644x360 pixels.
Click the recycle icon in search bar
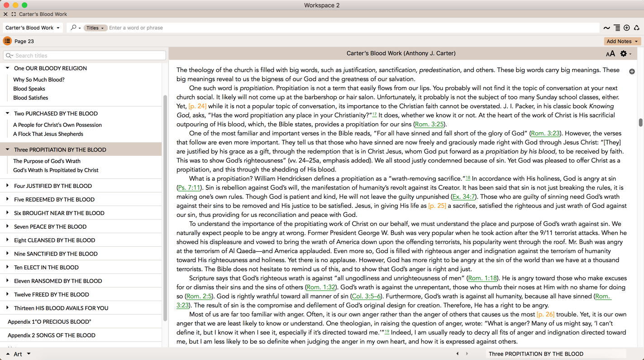pyautogui.click(x=637, y=28)
